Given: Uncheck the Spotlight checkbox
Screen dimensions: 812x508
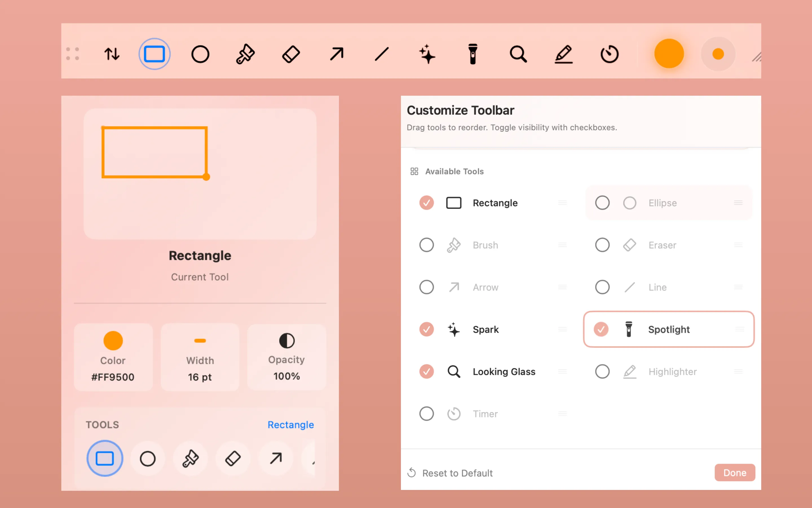Looking at the screenshot, I should point(601,329).
